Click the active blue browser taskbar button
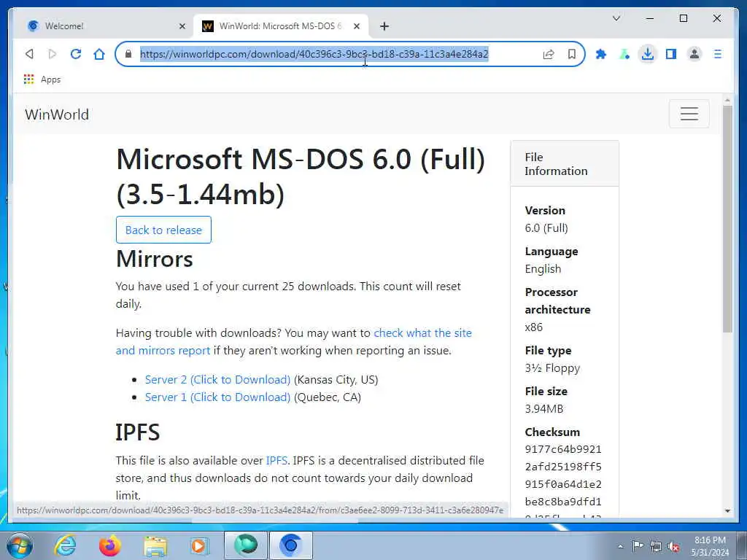 click(x=291, y=545)
